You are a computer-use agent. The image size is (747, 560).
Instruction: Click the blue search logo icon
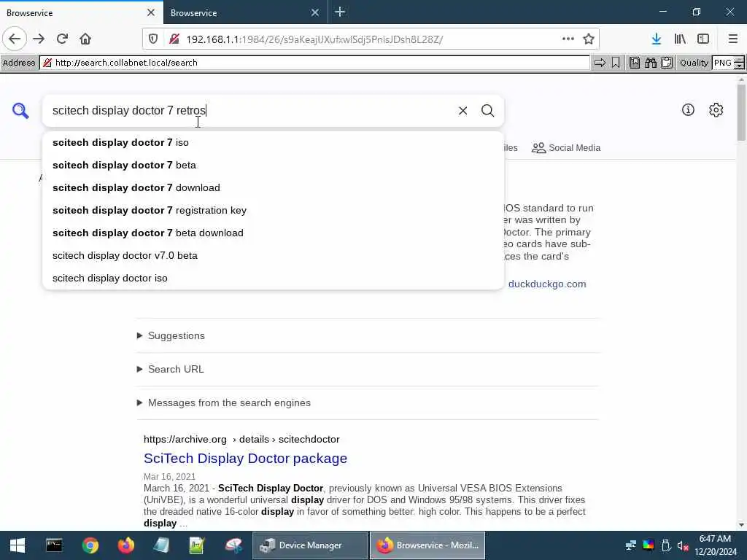tap(20, 111)
